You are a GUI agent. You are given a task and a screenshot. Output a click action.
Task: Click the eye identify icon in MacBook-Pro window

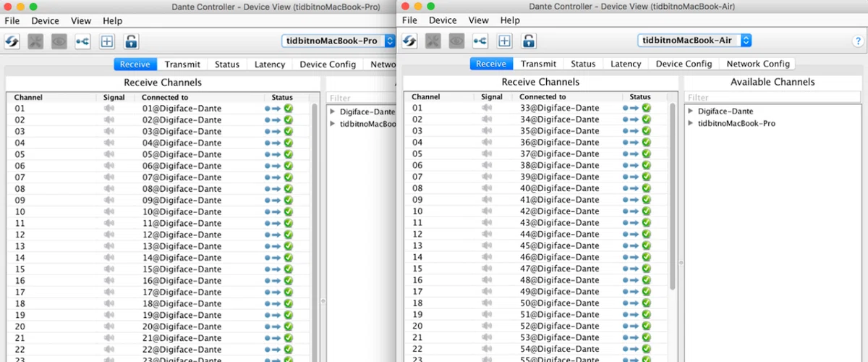(59, 41)
